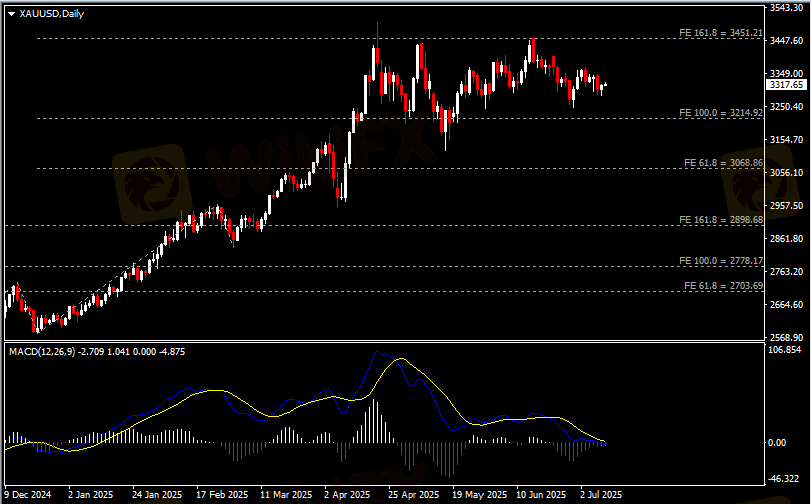Click the 2 Apr 2025 date label
Viewport: 811px width, 504px height.
pyautogui.click(x=347, y=495)
